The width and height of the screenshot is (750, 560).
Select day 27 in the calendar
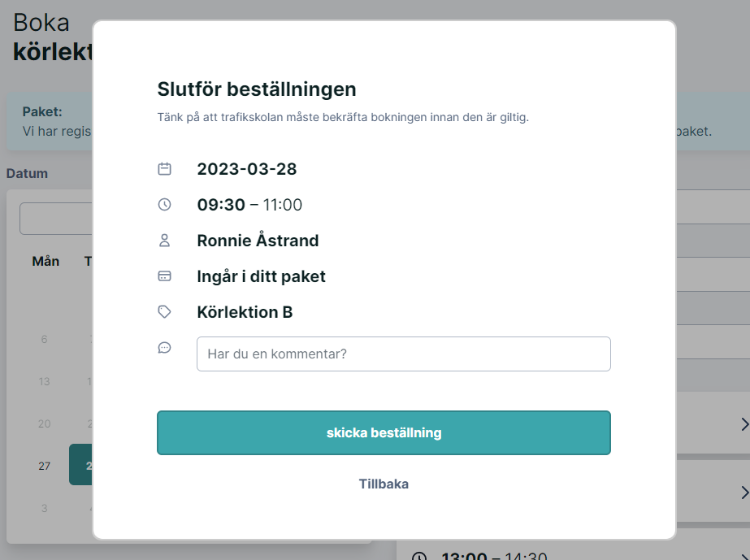pos(45,466)
